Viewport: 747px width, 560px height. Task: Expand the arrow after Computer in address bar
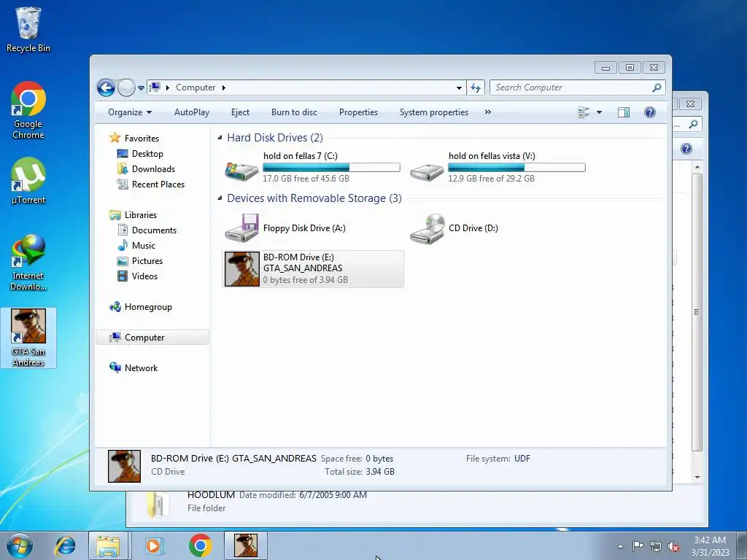(x=223, y=87)
